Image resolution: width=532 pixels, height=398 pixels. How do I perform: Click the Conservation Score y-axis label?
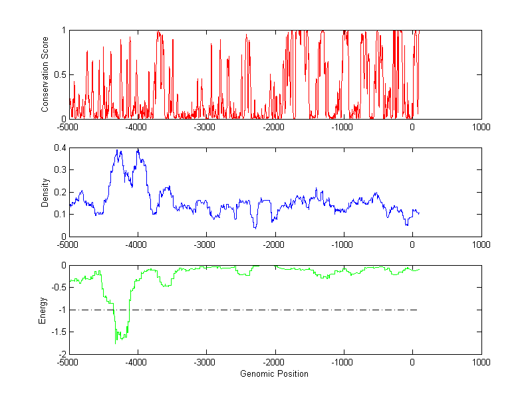pyautogui.click(x=45, y=74)
